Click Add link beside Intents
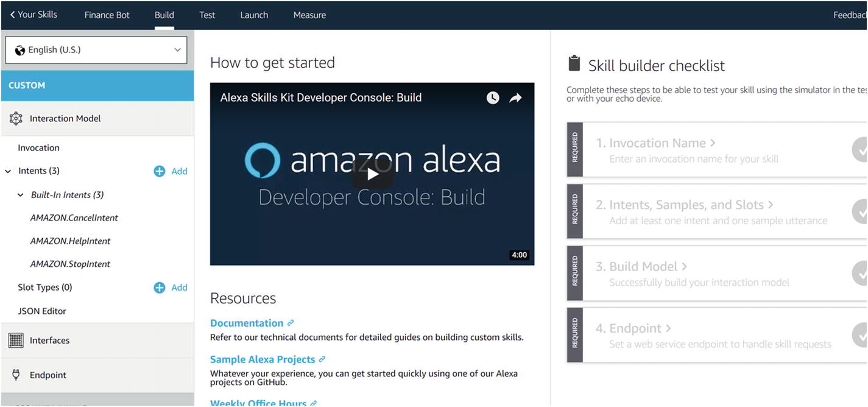 179,171
